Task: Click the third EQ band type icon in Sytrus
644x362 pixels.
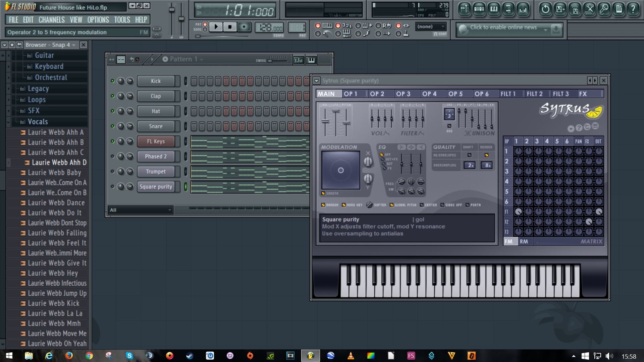Action: click(421, 147)
